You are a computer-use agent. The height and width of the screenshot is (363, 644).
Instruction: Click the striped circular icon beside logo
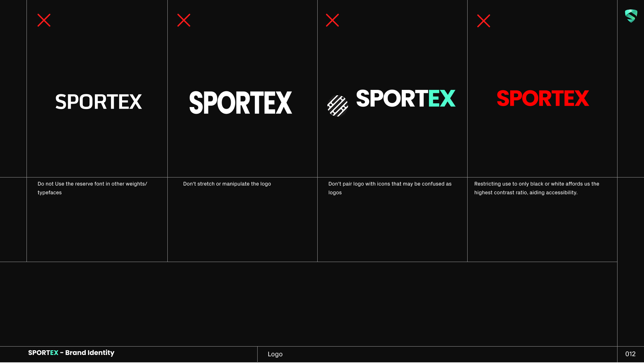337,106
